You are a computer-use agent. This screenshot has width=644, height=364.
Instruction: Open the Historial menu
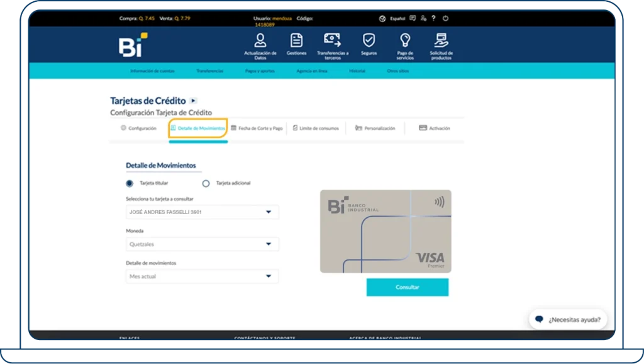(357, 71)
